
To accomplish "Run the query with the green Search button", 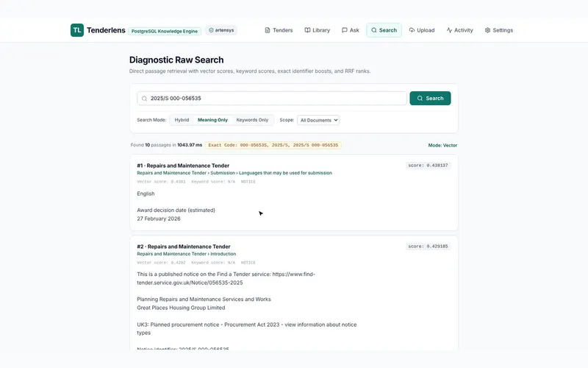I will 430,99.
